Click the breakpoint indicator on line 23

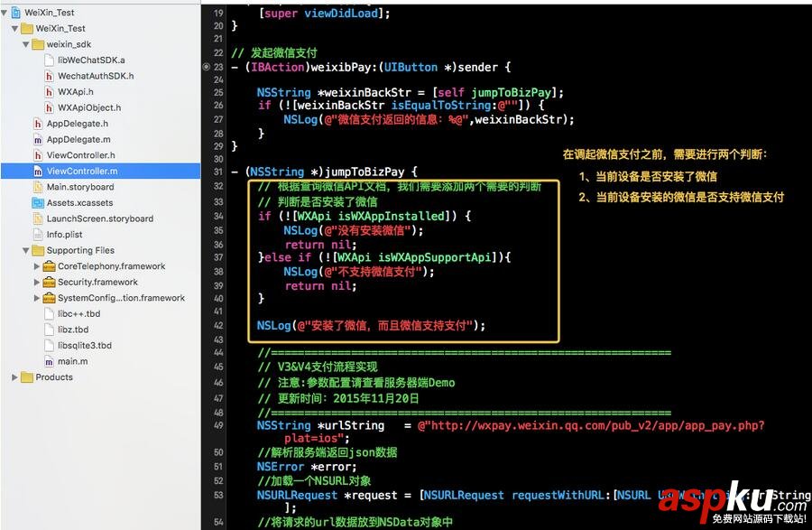217,66
